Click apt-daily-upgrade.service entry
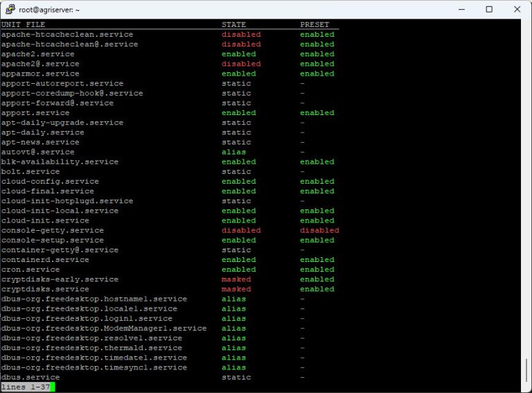This screenshot has width=532, height=393. pyautogui.click(x=62, y=123)
